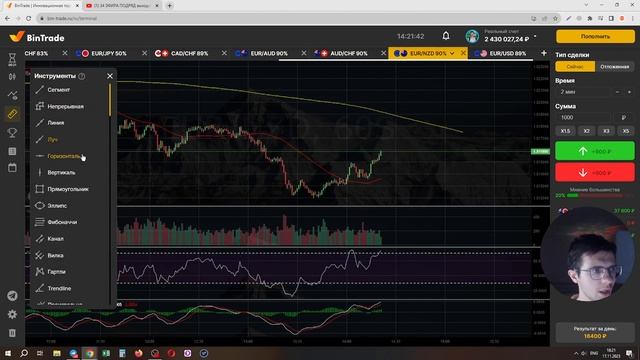Click the BinTrade logo
This screenshot has width=640, height=360.
coord(37,38)
